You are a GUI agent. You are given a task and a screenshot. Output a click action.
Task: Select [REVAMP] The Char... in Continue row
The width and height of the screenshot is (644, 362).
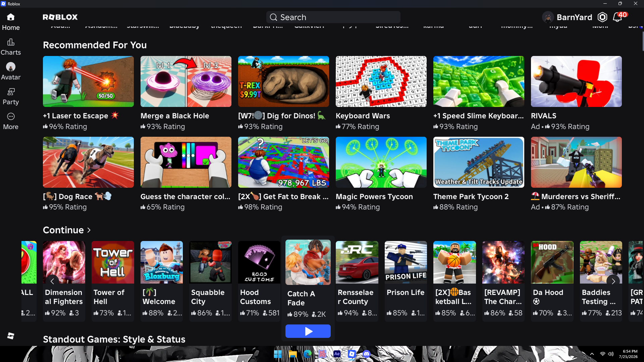503,281
